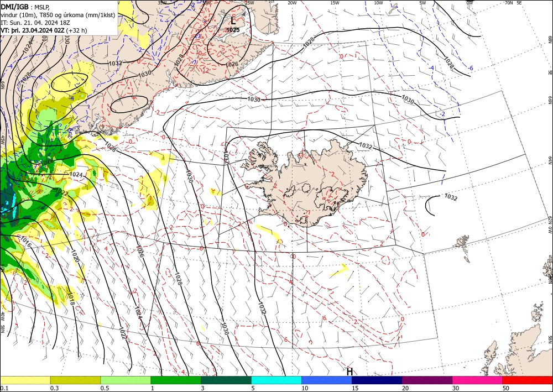Image resolution: width=553 pixels, height=392 pixels.
Task: Click the '20W' longitude label
Action: point(291,3)
